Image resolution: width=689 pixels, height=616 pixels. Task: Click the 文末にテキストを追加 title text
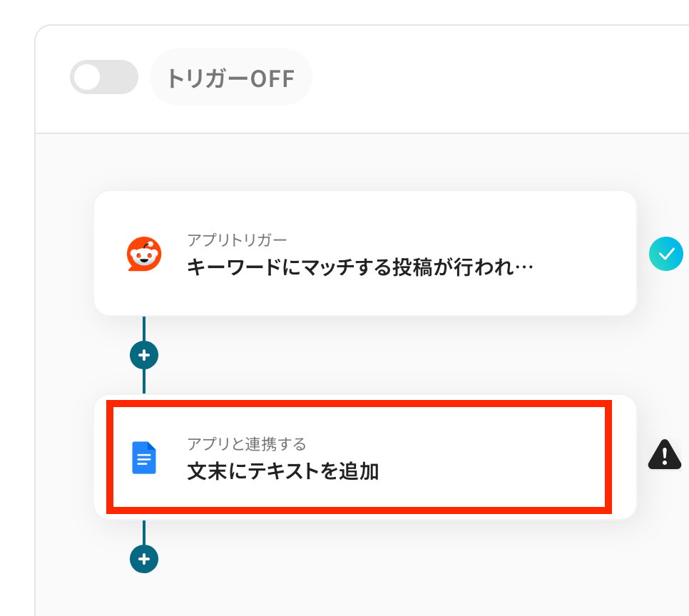pyautogui.click(x=282, y=471)
